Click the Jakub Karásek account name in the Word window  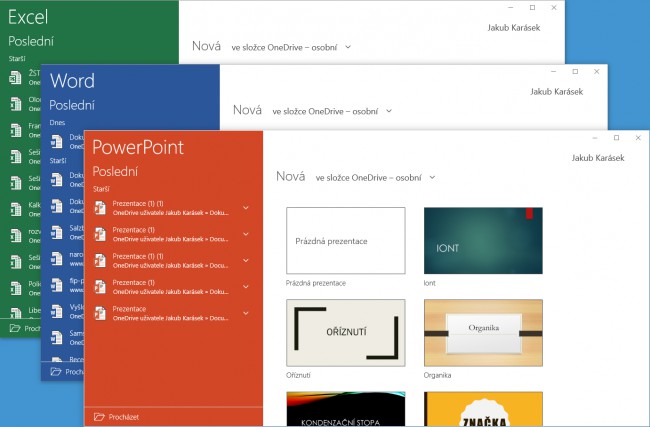[556, 92]
